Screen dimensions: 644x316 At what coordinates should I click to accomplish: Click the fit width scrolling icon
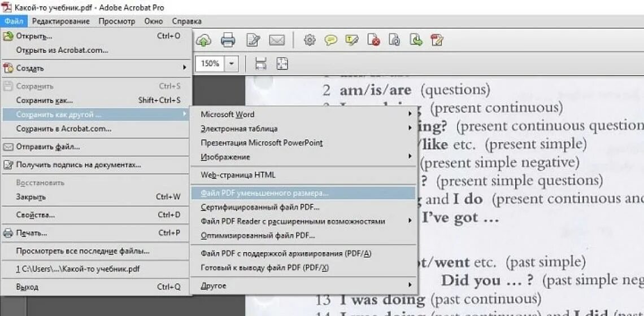coord(261,64)
